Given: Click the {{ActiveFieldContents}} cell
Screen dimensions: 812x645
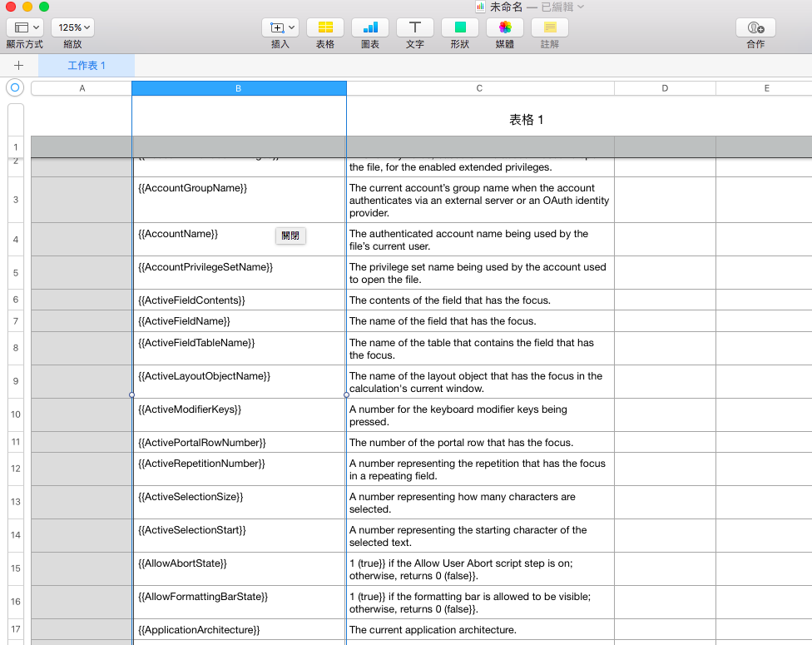Looking at the screenshot, I should [x=240, y=300].
